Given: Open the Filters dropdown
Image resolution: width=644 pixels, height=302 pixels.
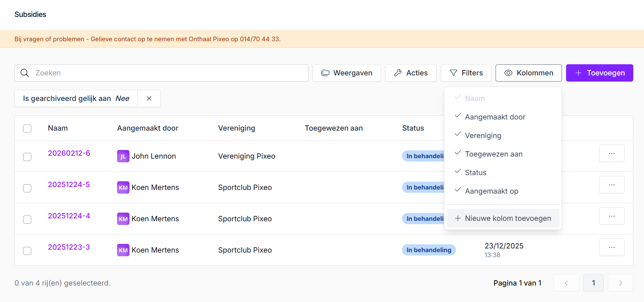Looking at the screenshot, I should click(x=466, y=73).
